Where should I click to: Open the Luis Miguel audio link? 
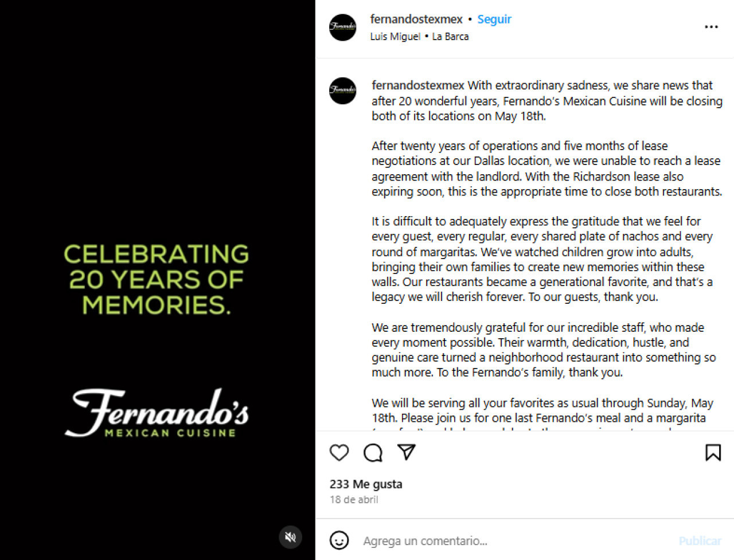coord(395,36)
